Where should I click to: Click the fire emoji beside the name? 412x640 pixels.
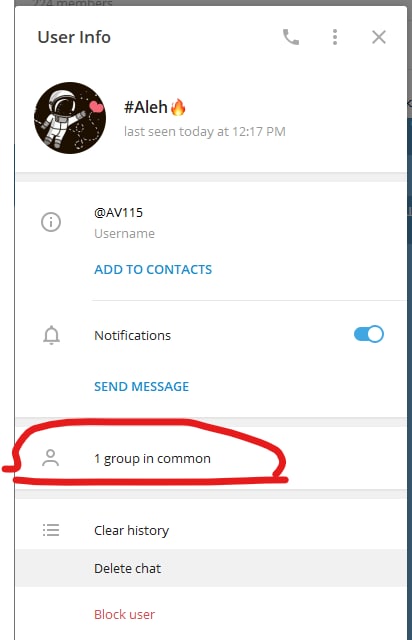(178, 107)
